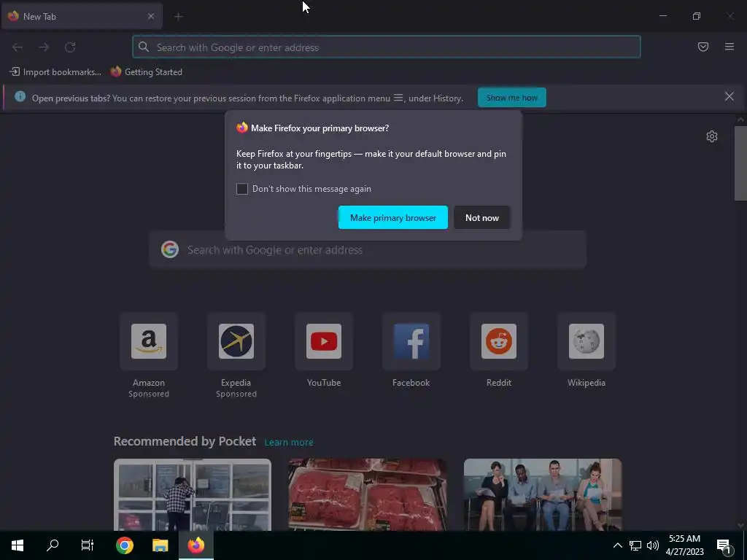Viewport: 747px width, 560px height.
Task: Click the page vertical scrollbar thumb
Action: 740,163
